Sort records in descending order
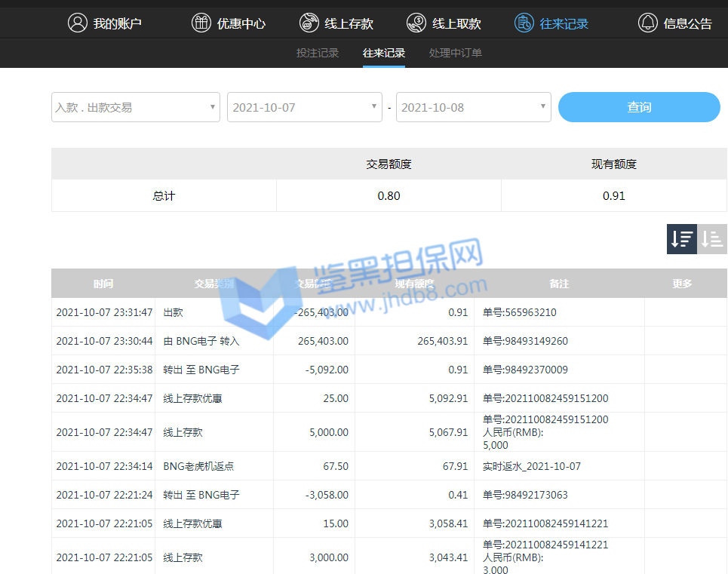This screenshot has height=574, width=728. [x=681, y=239]
